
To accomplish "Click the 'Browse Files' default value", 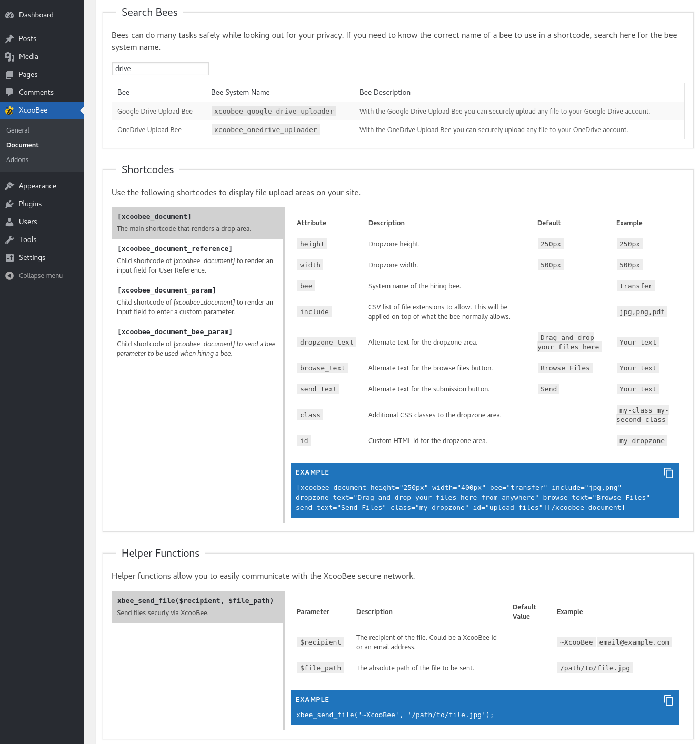I will tap(565, 368).
